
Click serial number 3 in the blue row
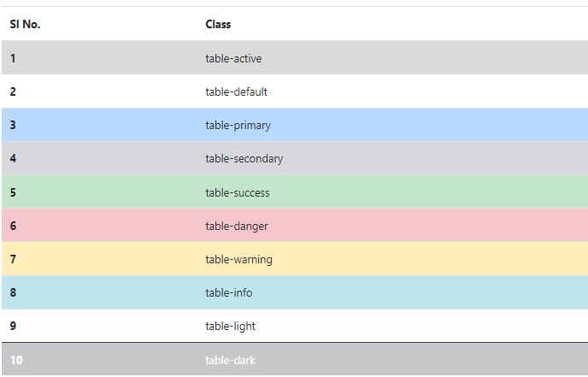pyautogui.click(x=13, y=125)
